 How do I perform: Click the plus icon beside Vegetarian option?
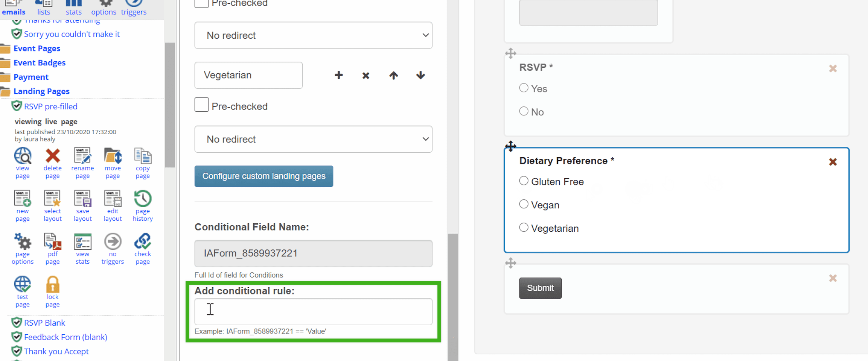[339, 75]
